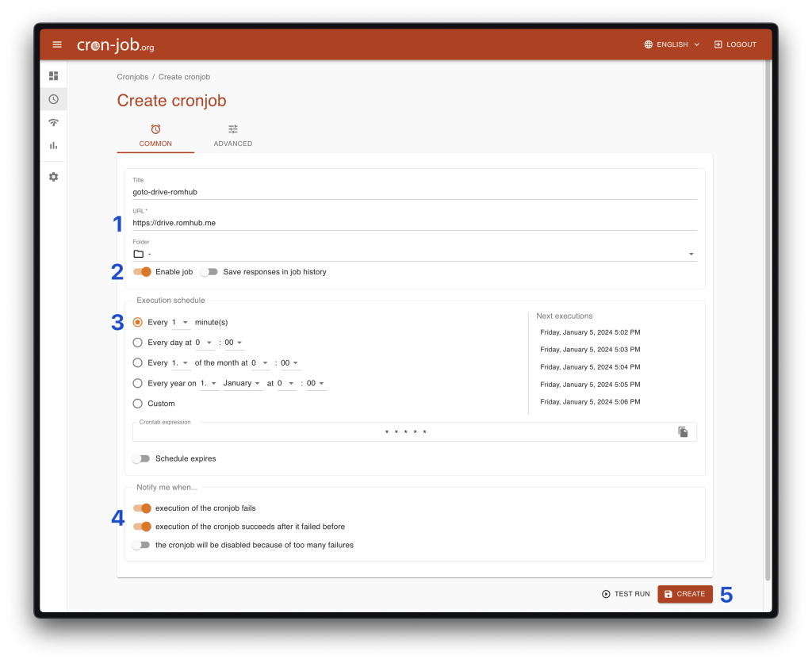The width and height of the screenshot is (812, 663).
Task: Switch to the Common tab
Action: pyautogui.click(x=155, y=136)
